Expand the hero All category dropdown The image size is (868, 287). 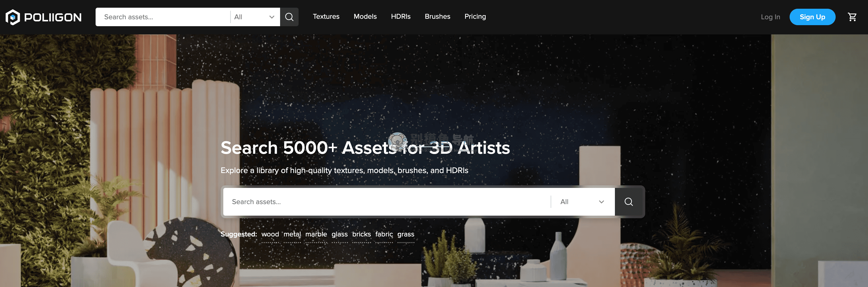[x=582, y=202]
